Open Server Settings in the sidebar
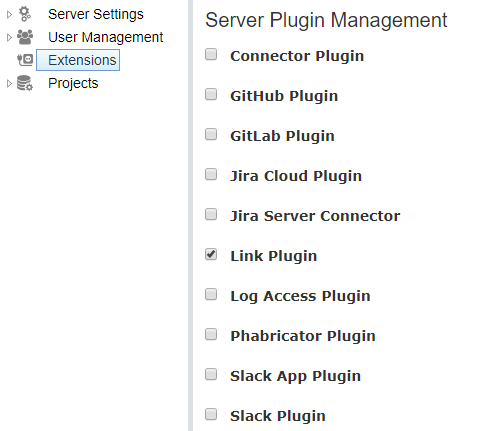This screenshot has width=479, height=431. tap(96, 14)
